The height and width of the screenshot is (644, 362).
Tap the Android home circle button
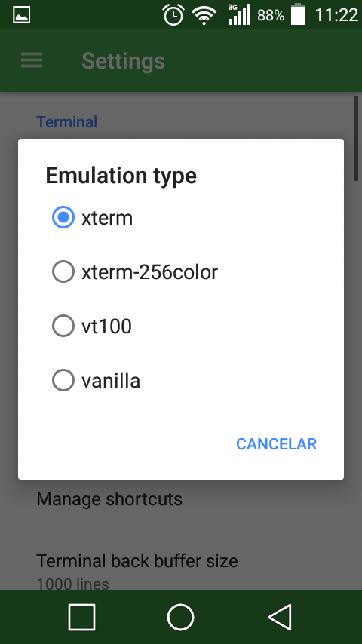tap(180, 617)
